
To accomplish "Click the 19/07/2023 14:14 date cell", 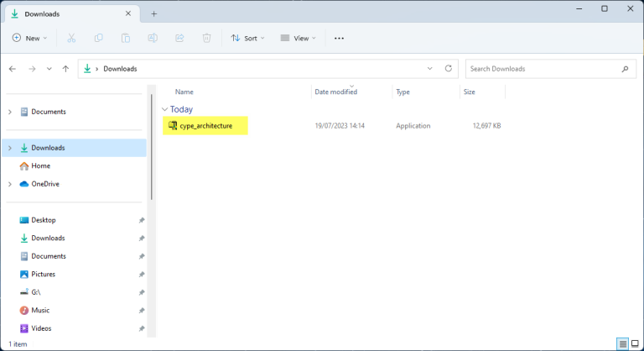I will pos(340,126).
